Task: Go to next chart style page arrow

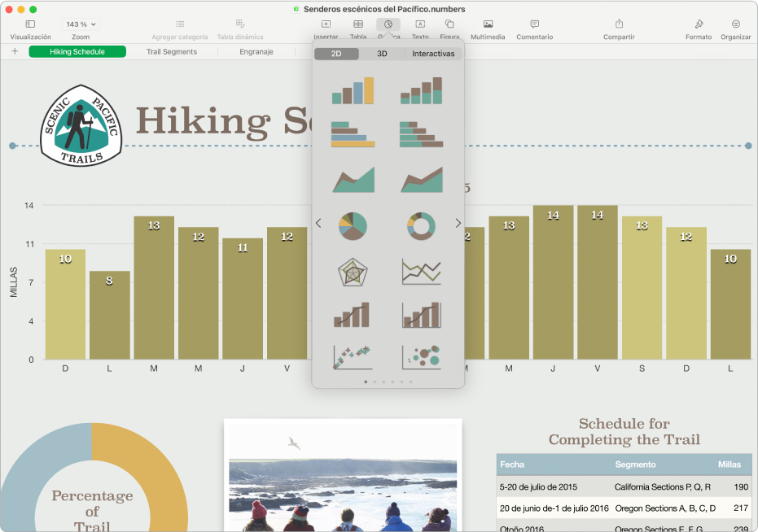Action: coord(458,223)
